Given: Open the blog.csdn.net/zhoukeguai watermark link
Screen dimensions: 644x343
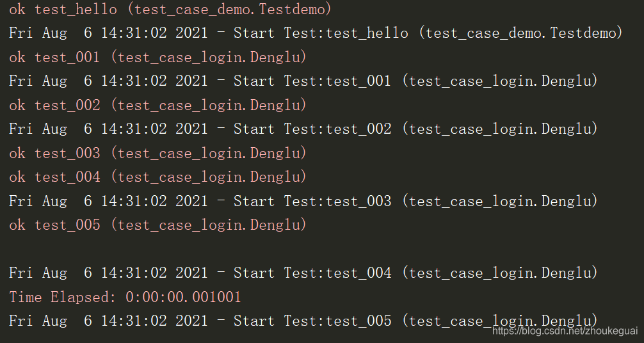Looking at the screenshot, I should pos(565,331).
